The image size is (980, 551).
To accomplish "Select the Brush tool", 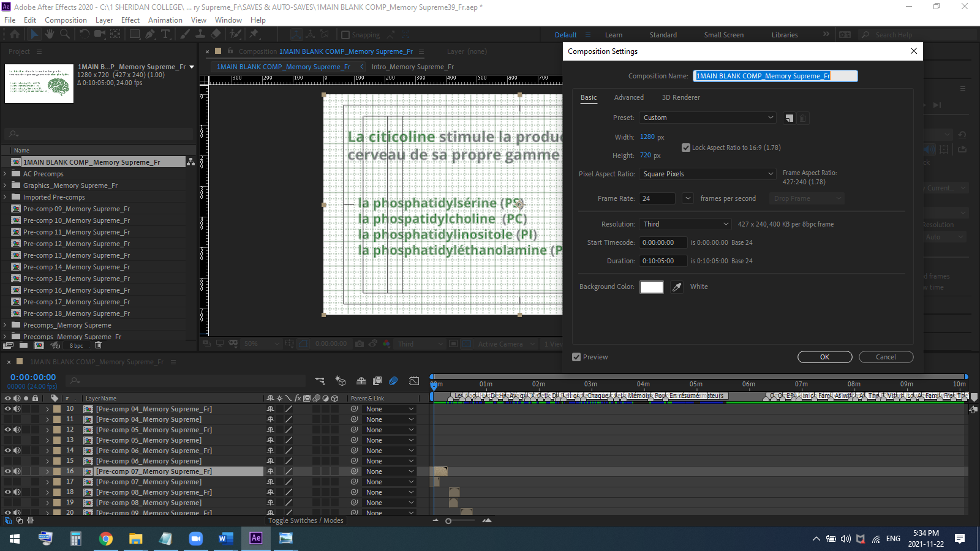I will tap(185, 34).
